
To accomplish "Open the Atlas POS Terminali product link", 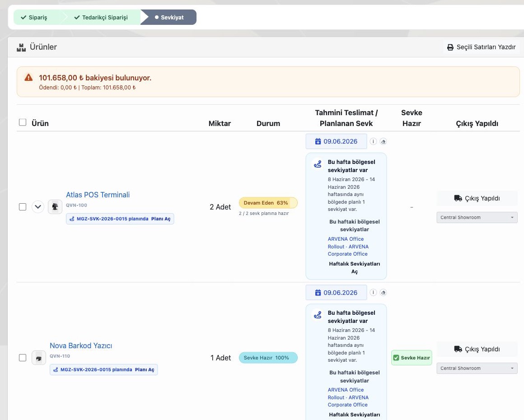I will point(98,195).
